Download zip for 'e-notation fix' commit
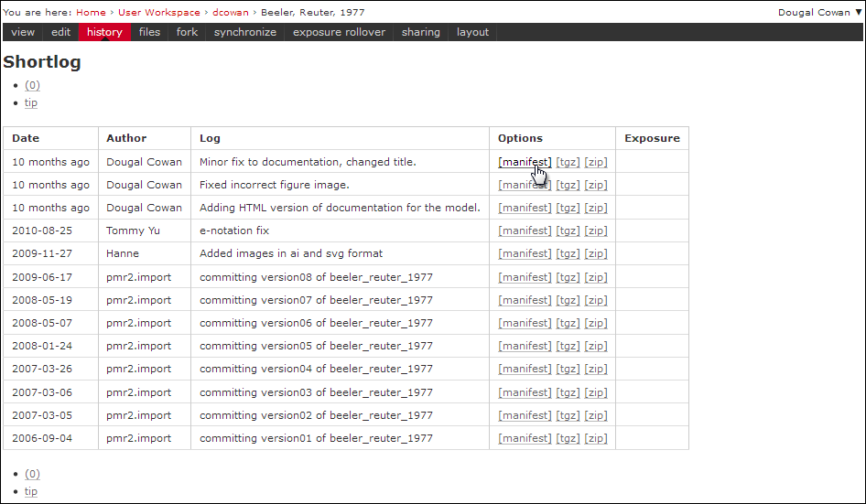 [596, 231]
